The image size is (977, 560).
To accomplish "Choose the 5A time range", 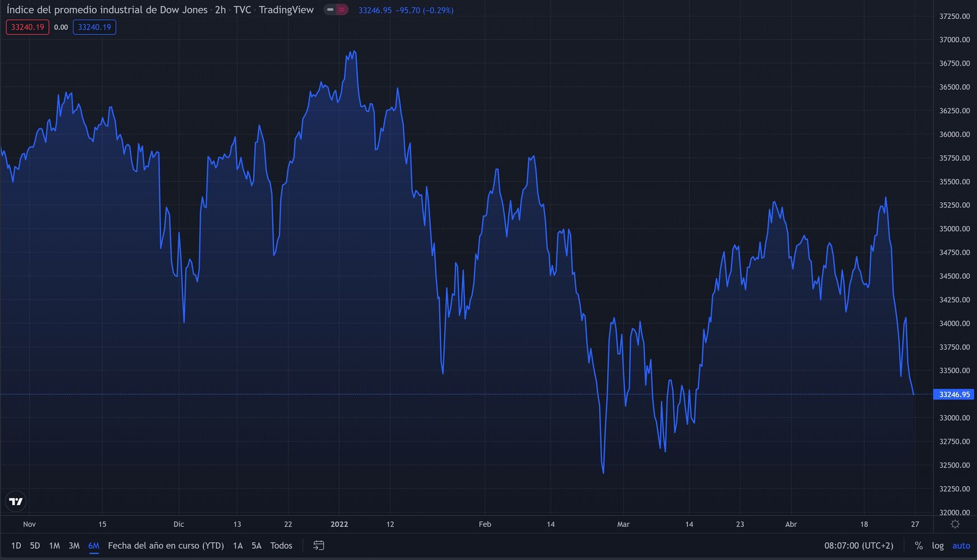I will (x=257, y=545).
